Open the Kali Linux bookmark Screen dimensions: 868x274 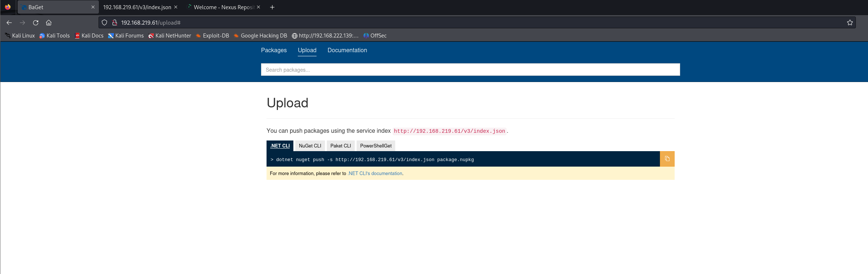pyautogui.click(x=20, y=36)
